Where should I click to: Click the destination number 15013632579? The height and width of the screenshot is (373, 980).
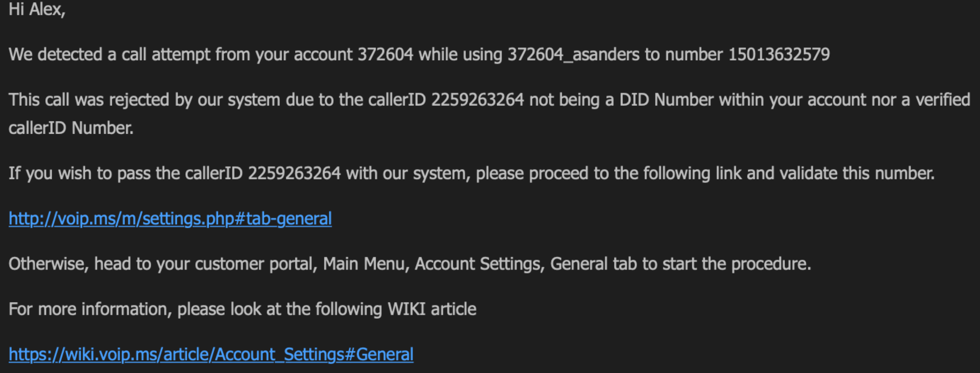coord(779,54)
